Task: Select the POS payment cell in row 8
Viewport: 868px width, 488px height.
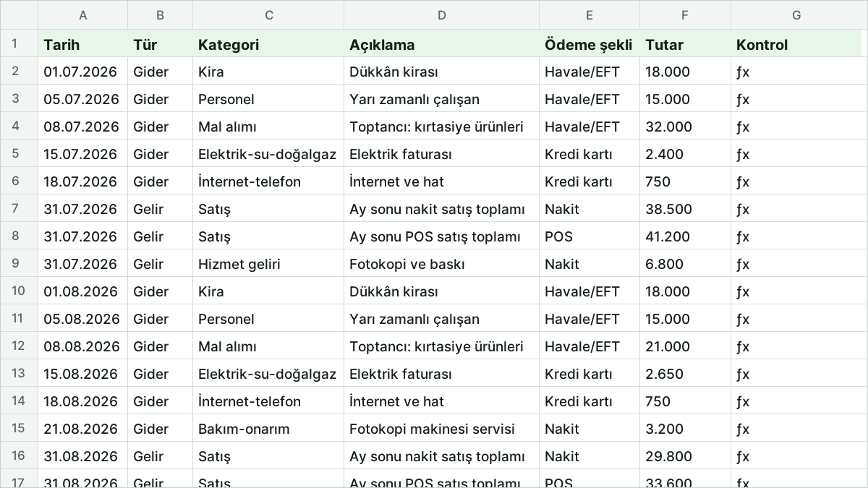Action: point(589,236)
